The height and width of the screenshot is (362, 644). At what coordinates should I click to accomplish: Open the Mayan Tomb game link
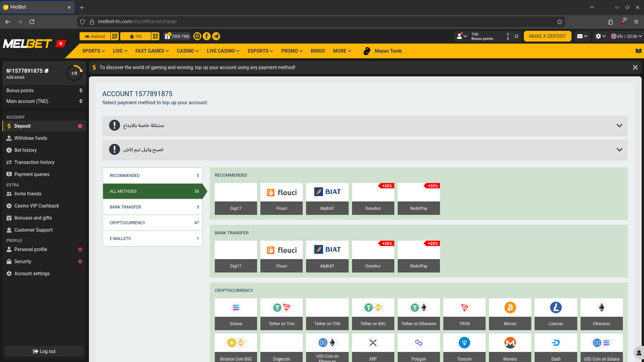(383, 51)
